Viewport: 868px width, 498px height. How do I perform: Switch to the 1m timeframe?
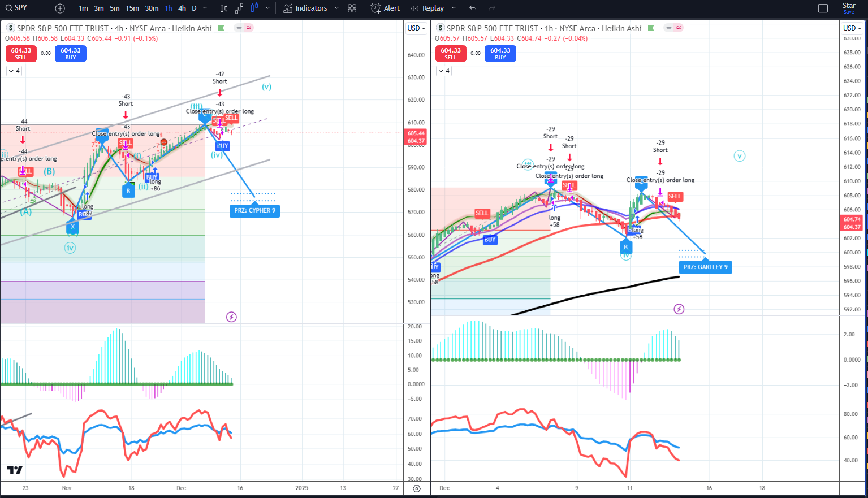coord(83,8)
